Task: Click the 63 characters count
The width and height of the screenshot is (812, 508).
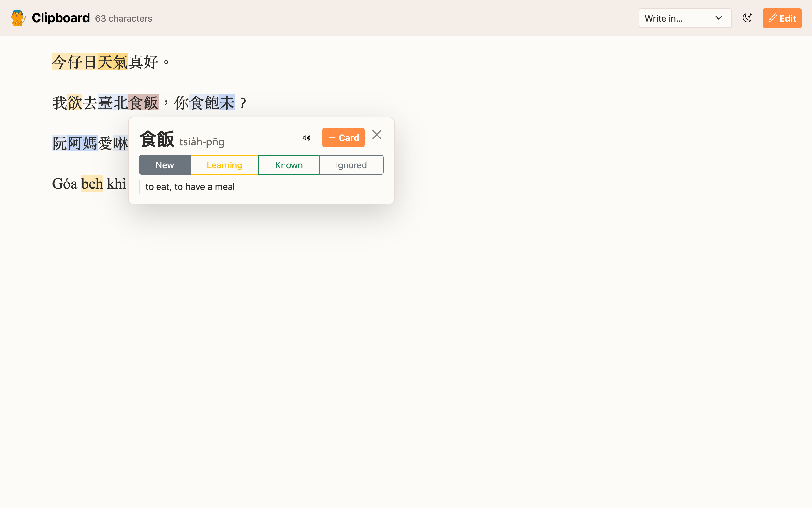Action: click(123, 18)
